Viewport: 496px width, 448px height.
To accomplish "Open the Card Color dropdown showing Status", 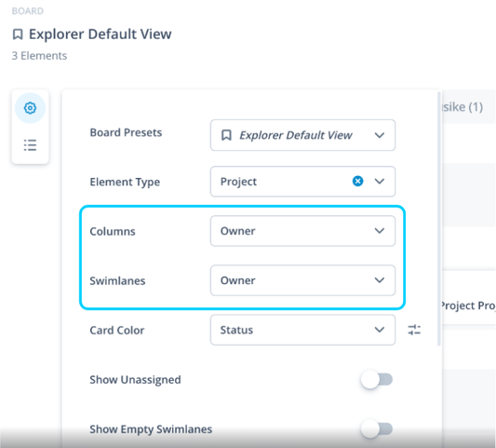I will 302,330.
